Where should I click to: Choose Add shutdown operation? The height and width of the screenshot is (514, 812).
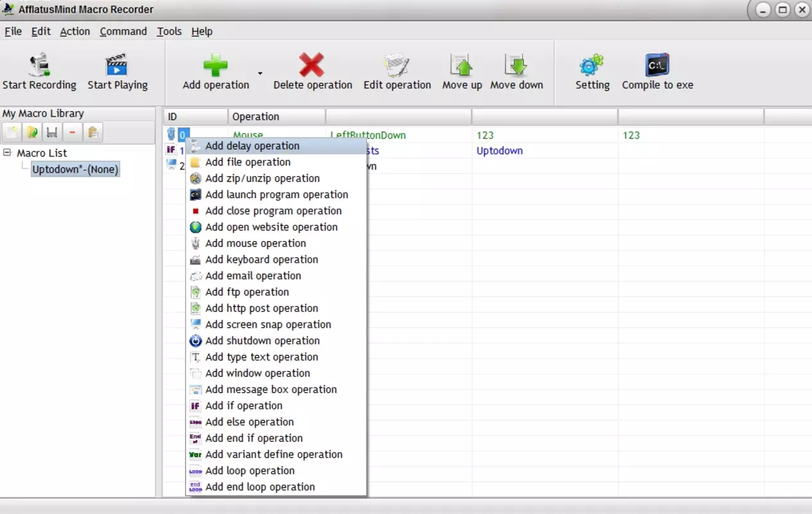coord(276,341)
